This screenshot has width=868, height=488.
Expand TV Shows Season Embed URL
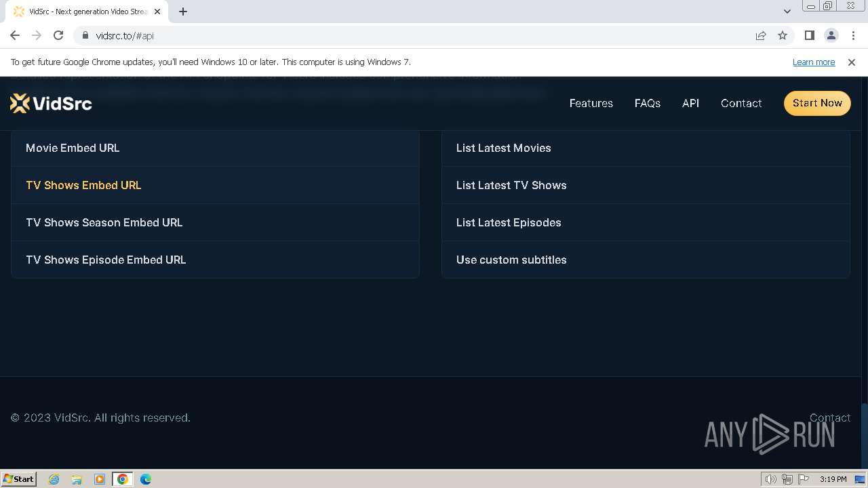[x=215, y=222]
